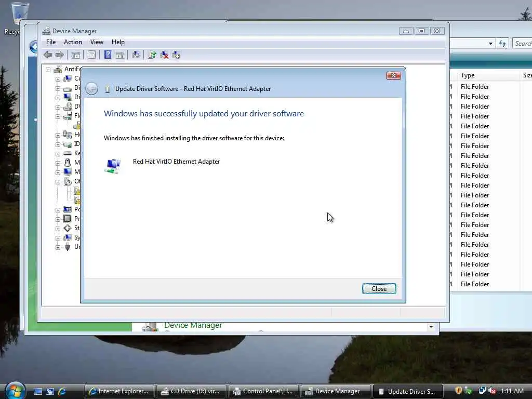Click the scroll down arrow in Control Panel

pyautogui.click(x=431, y=327)
